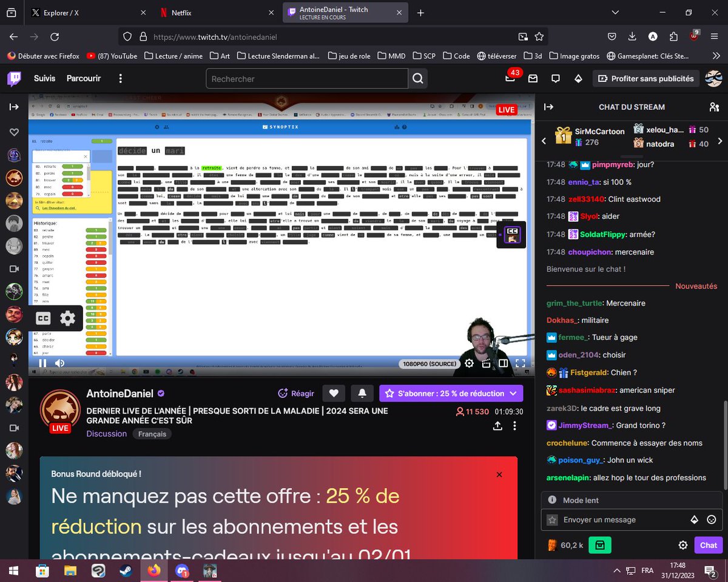Image resolution: width=728 pixels, height=582 pixels.
Task: Open the caption settings gear overlay
Action: coord(68,318)
